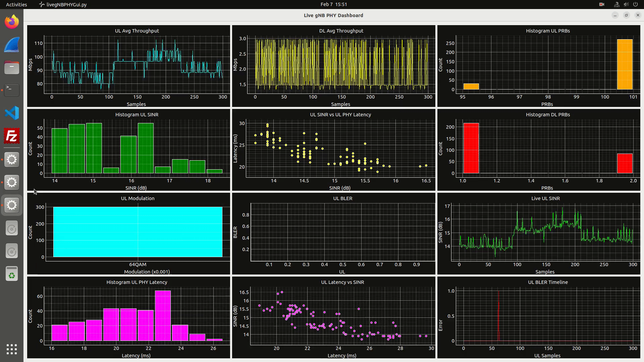The height and width of the screenshot is (362, 644).
Task: Launch Wireshark from the dock
Action: [x=12, y=45]
